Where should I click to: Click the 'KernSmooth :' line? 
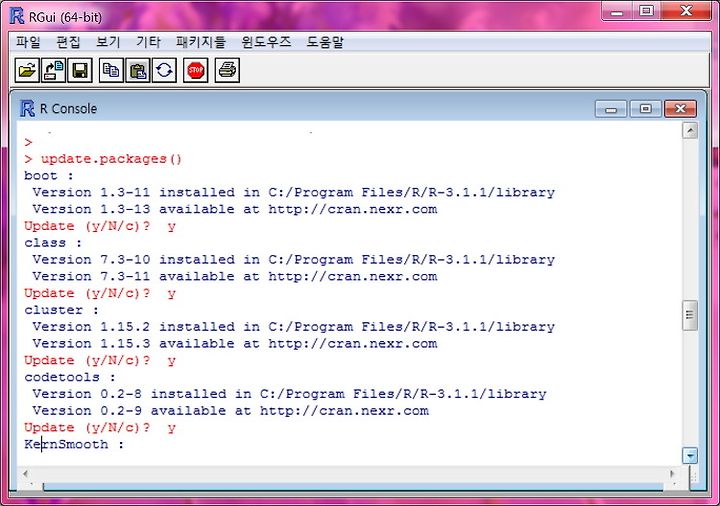click(x=74, y=444)
